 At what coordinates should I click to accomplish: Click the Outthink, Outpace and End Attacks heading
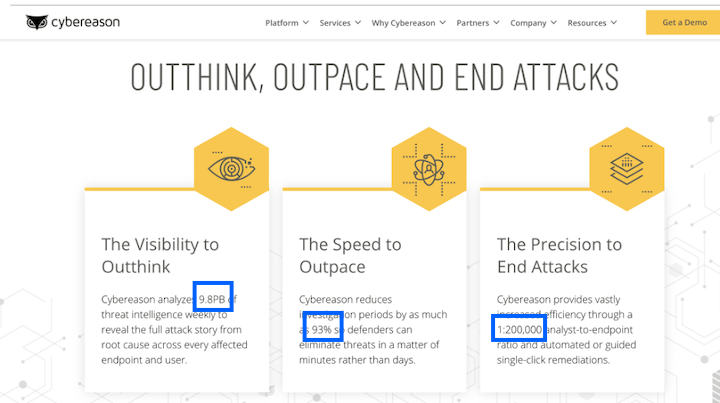tap(375, 77)
